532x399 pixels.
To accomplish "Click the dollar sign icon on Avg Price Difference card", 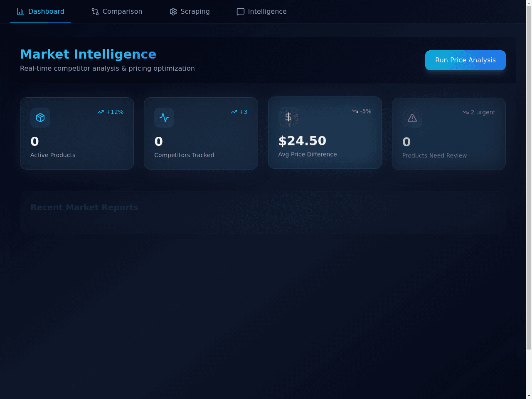I will tap(288, 117).
